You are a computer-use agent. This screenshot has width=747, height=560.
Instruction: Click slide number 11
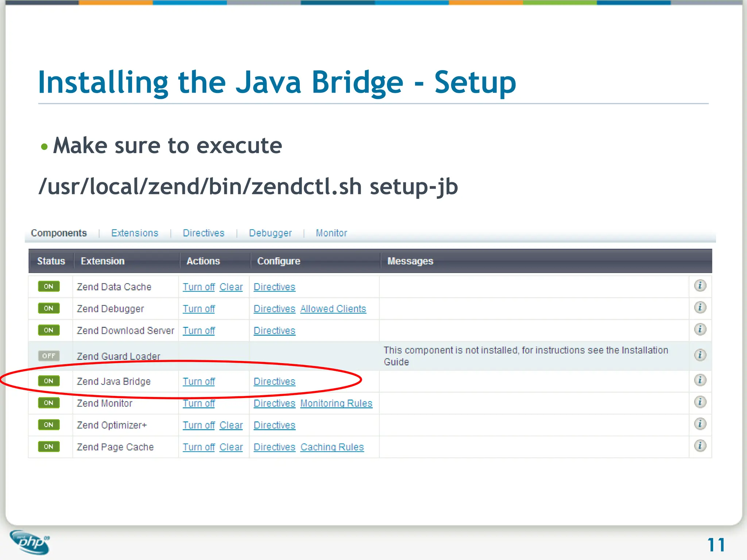pyautogui.click(x=716, y=545)
